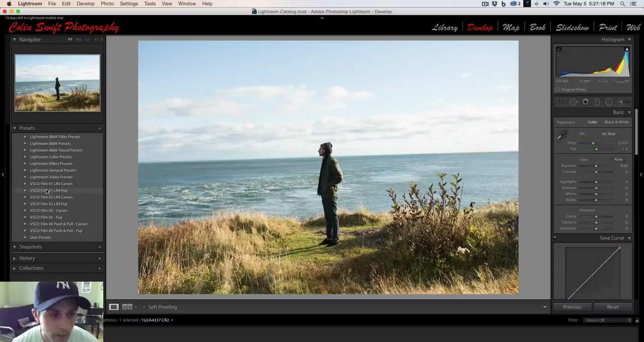The image size is (644, 342).
Task: Pick the White Balance eyedropper
Action: [x=561, y=135]
